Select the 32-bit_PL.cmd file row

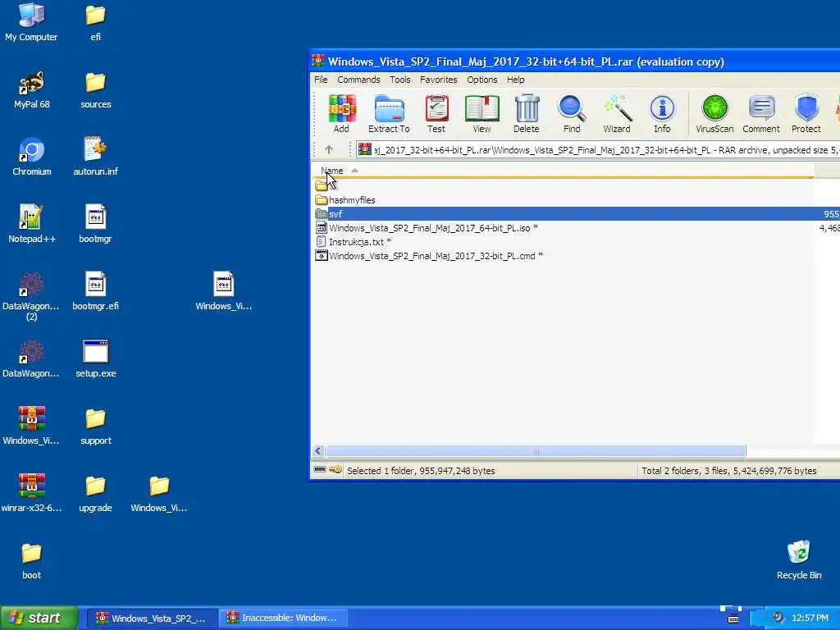tap(576, 256)
